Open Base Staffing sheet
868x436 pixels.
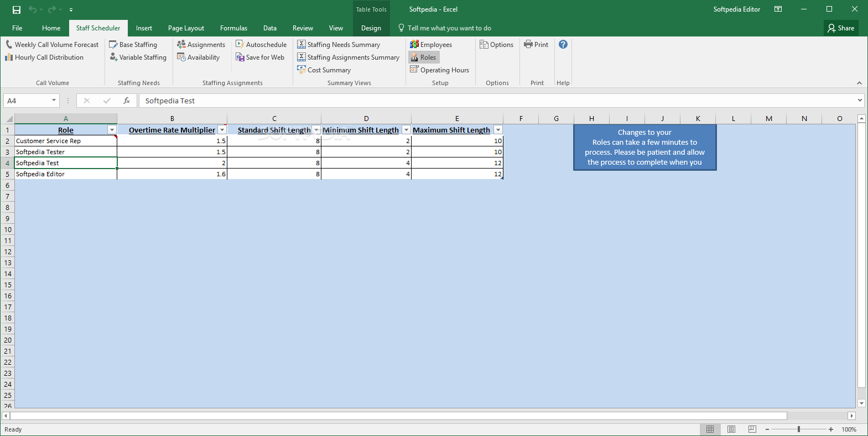tap(133, 44)
